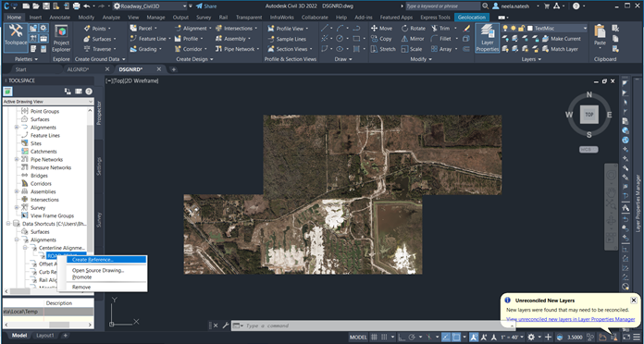The width and height of the screenshot is (644, 344).
Task: Open the workspace switching gear icon
Action: [x=531, y=337]
